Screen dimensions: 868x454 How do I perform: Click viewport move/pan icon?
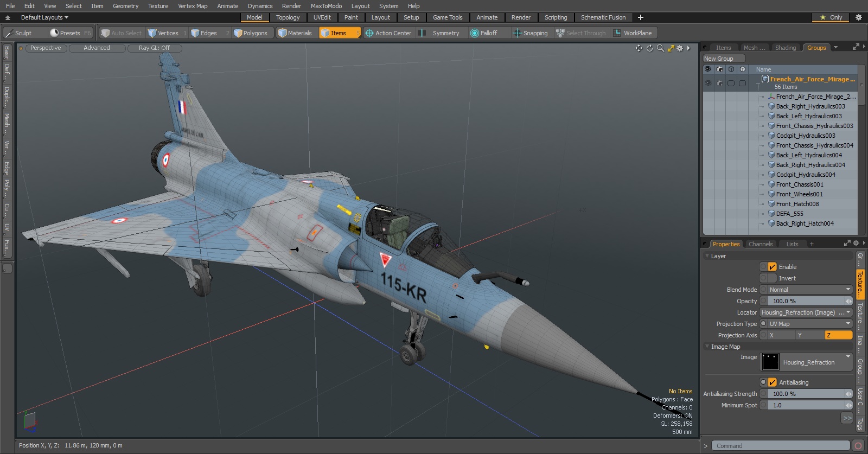639,48
